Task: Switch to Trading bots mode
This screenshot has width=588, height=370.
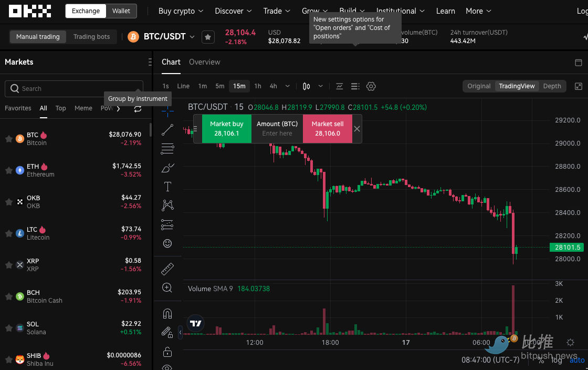Action: point(91,37)
